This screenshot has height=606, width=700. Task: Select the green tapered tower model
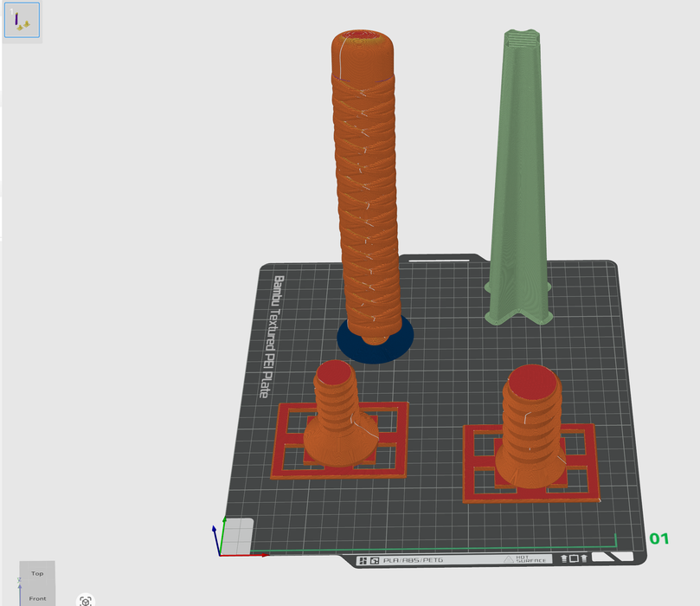(517, 190)
